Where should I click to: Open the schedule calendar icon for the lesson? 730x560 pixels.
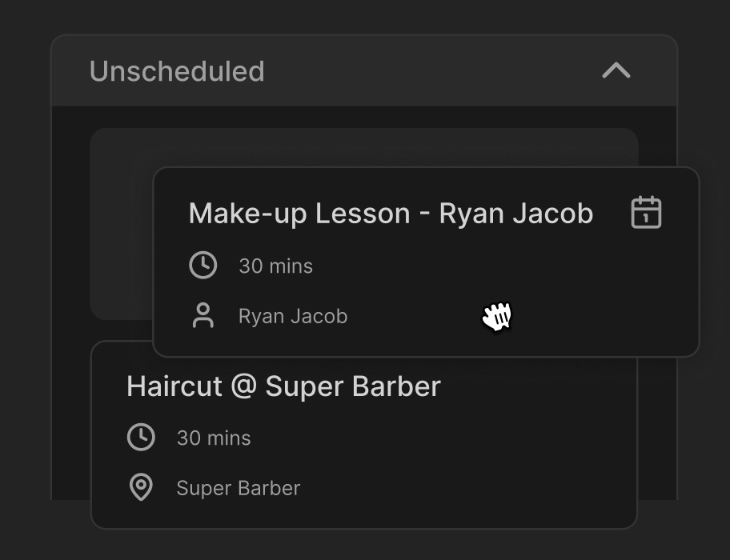point(645,212)
